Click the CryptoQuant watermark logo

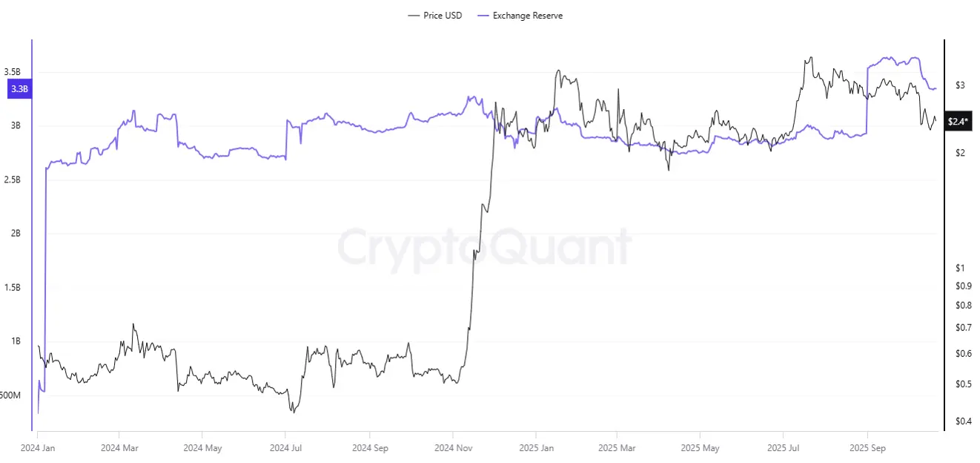(x=485, y=246)
